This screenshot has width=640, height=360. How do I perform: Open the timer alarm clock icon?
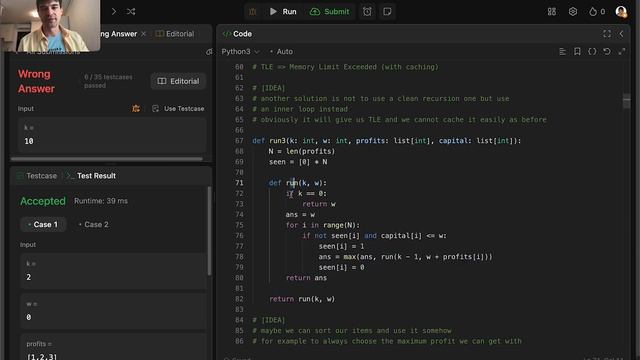[367, 11]
